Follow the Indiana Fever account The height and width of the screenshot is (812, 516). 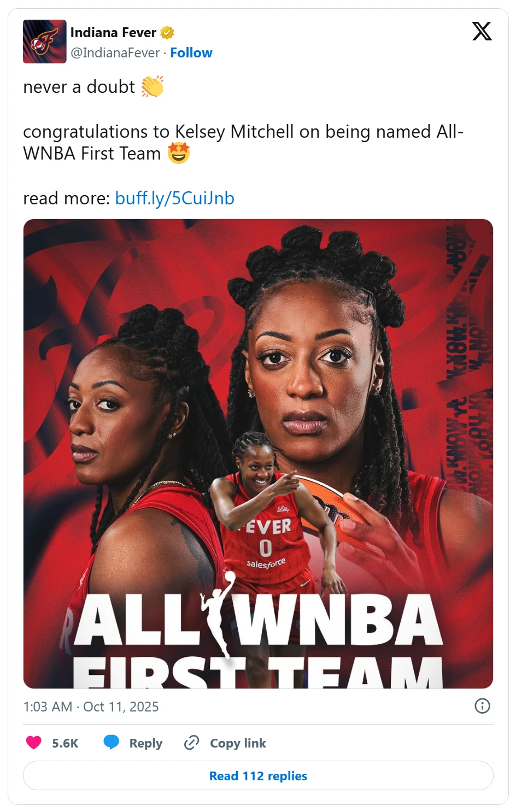(x=191, y=53)
